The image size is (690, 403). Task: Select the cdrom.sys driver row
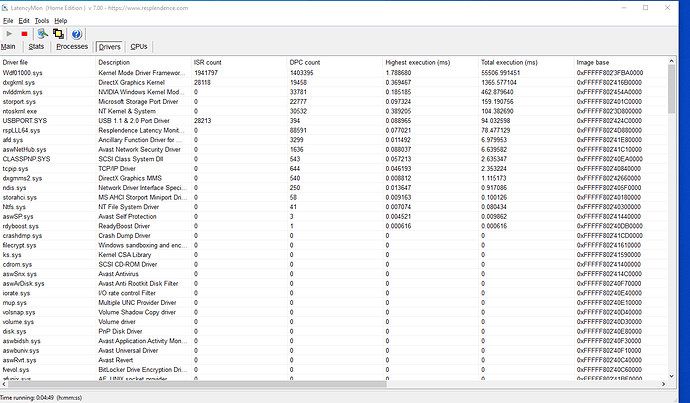click(x=334, y=264)
